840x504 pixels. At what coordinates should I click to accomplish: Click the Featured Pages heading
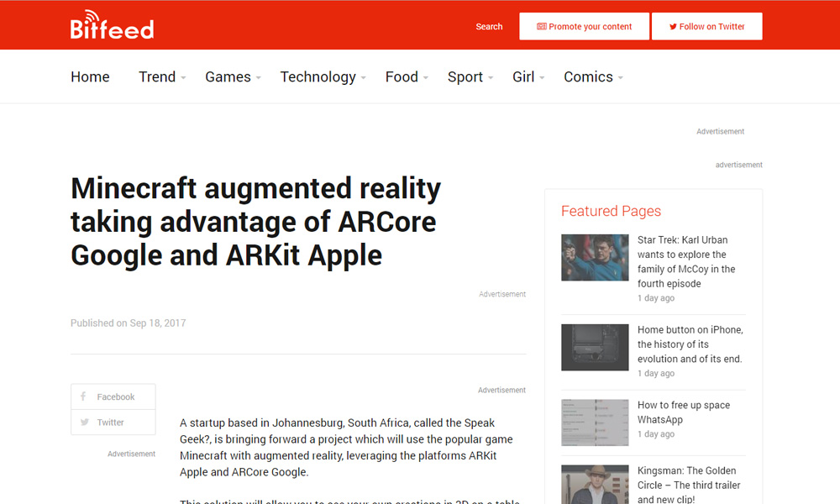coord(611,211)
